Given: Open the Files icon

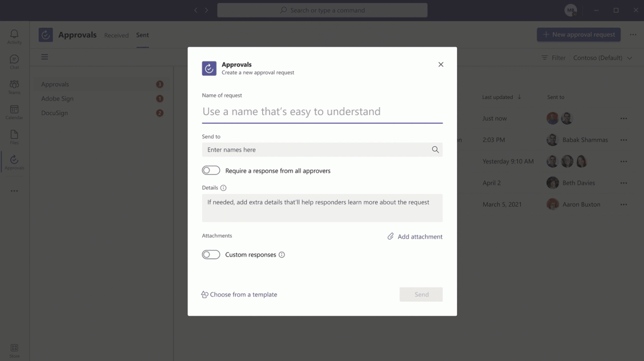Looking at the screenshot, I should coord(14,136).
